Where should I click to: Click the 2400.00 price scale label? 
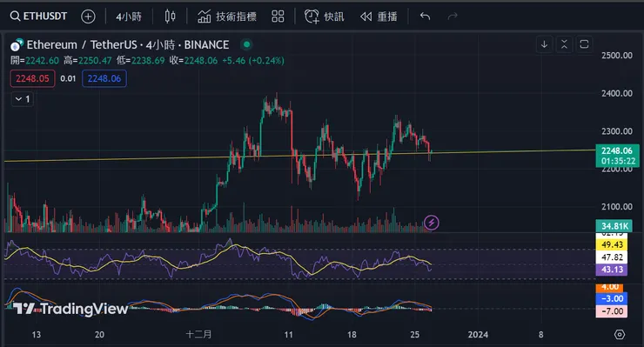click(x=617, y=93)
